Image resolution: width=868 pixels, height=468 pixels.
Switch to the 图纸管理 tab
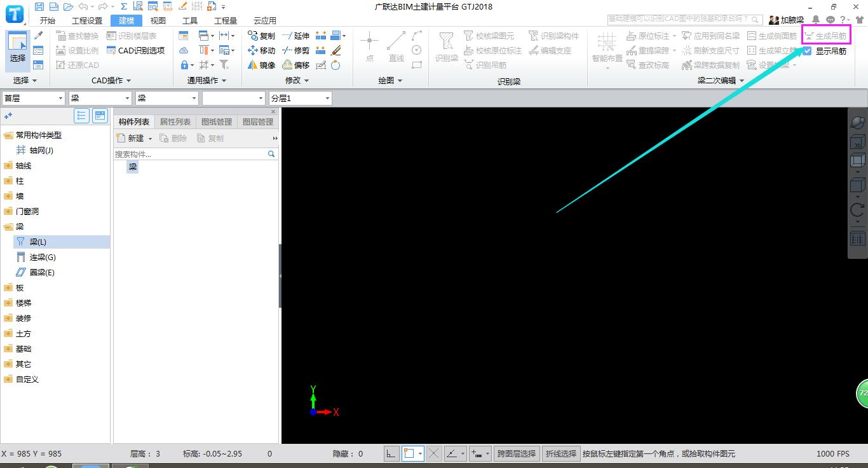coord(217,122)
